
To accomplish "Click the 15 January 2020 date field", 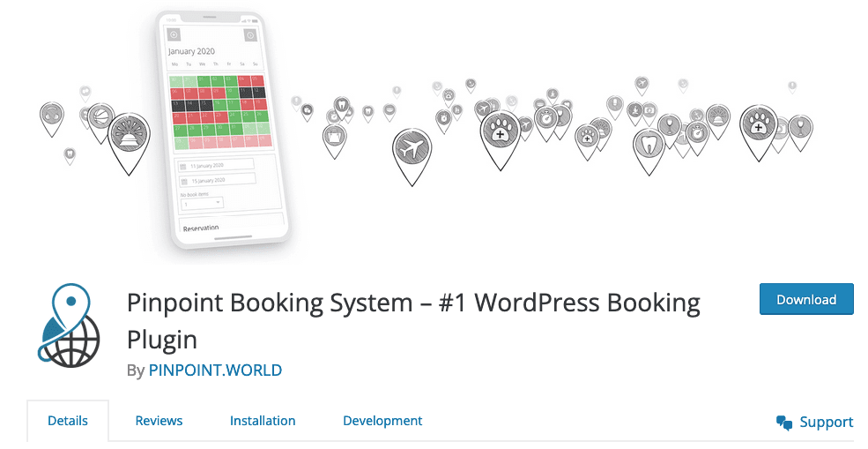I will (x=218, y=180).
